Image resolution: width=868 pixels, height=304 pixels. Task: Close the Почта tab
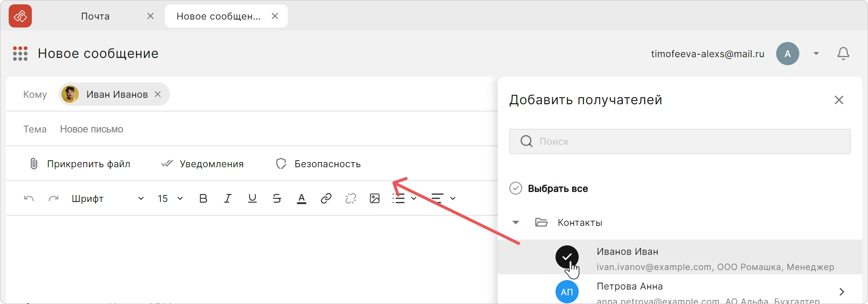coord(150,16)
